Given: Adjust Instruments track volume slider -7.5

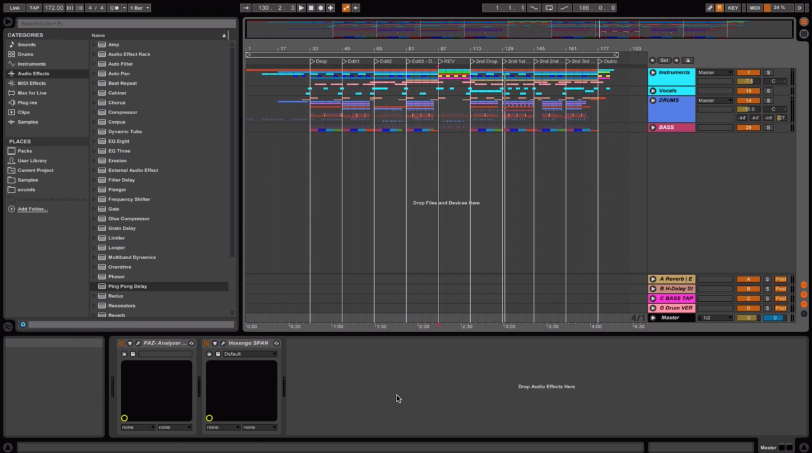Looking at the screenshot, I should click(x=748, y=81).
